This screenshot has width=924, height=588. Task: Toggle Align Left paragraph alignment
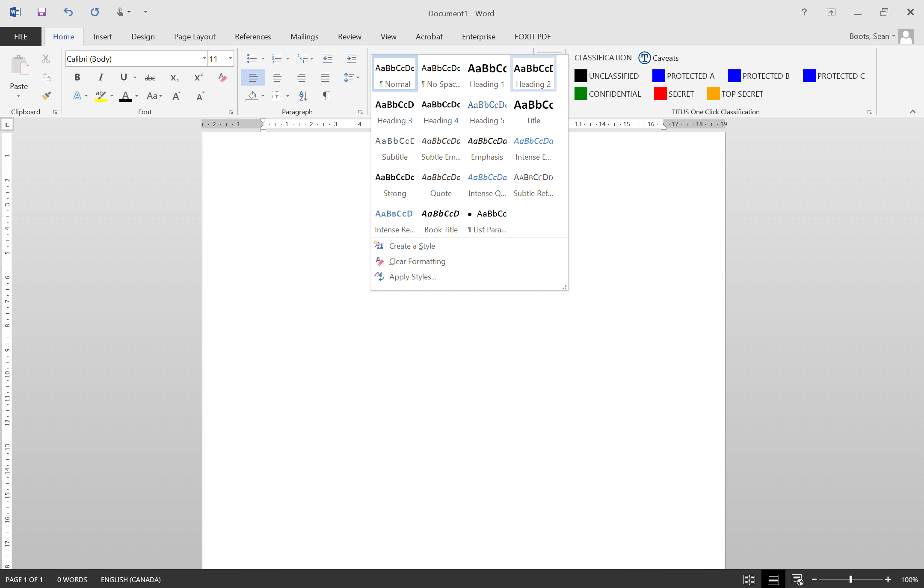pos(253,77)
